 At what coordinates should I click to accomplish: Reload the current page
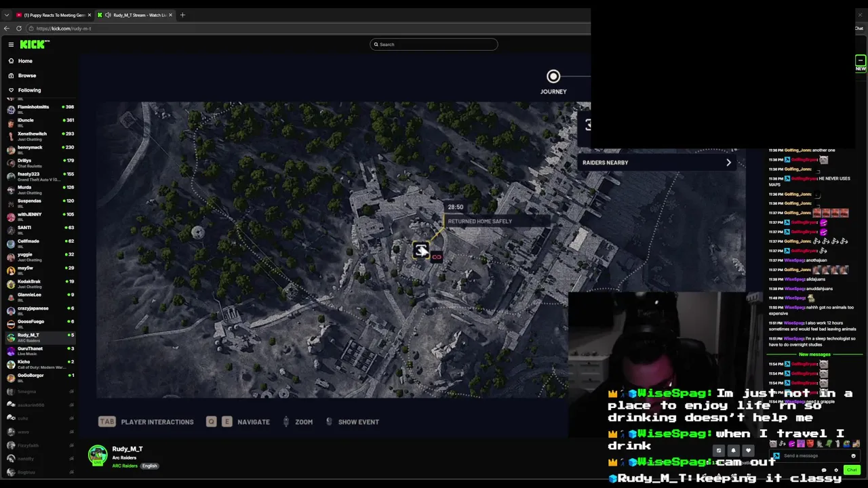pos(19,28)
